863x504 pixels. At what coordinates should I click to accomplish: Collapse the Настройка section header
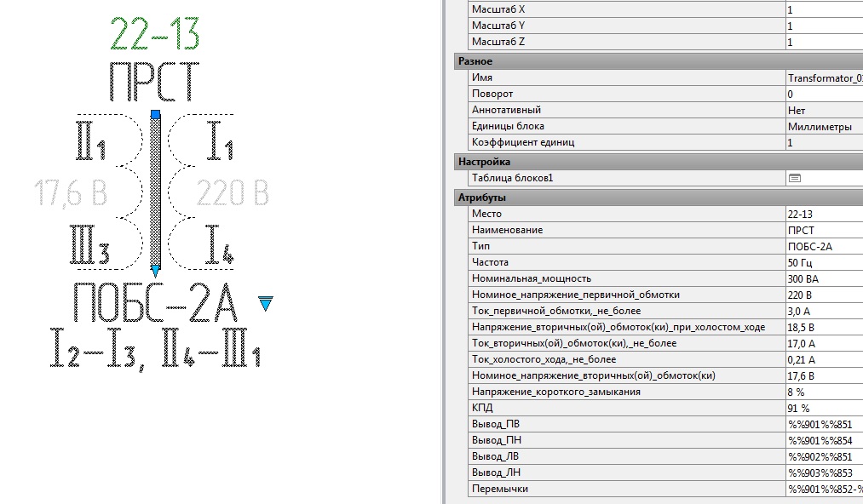point(484,162)
